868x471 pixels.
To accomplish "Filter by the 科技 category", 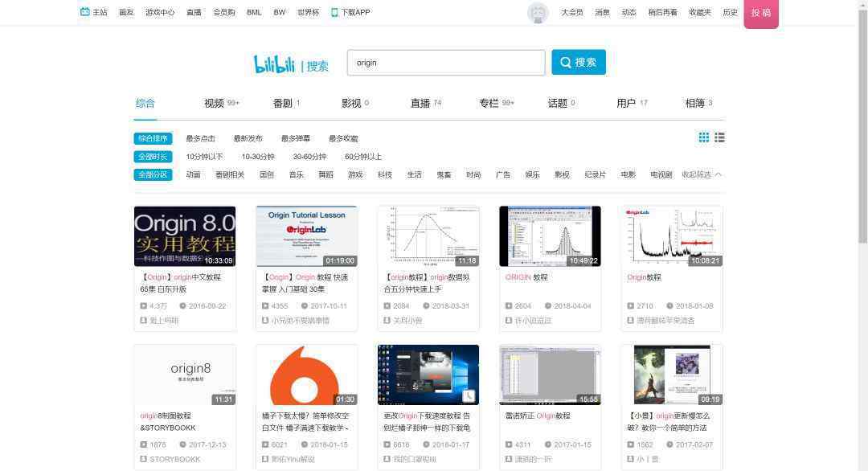I will pyautogui.click(x=385, y=174).
